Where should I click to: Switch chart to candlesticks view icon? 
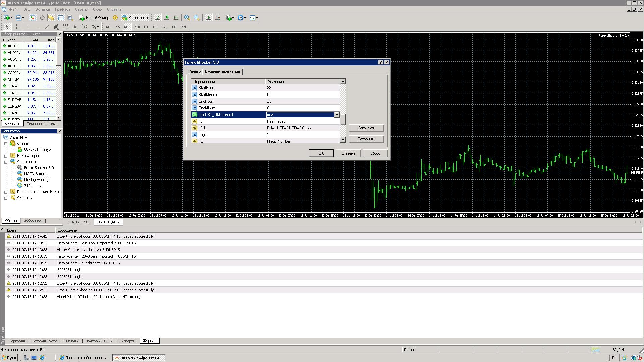click(167, 18)
